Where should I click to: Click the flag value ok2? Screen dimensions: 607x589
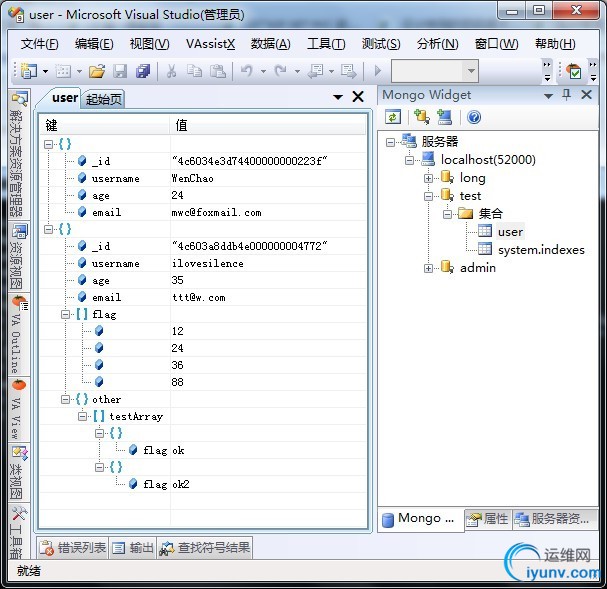(181, 485)
